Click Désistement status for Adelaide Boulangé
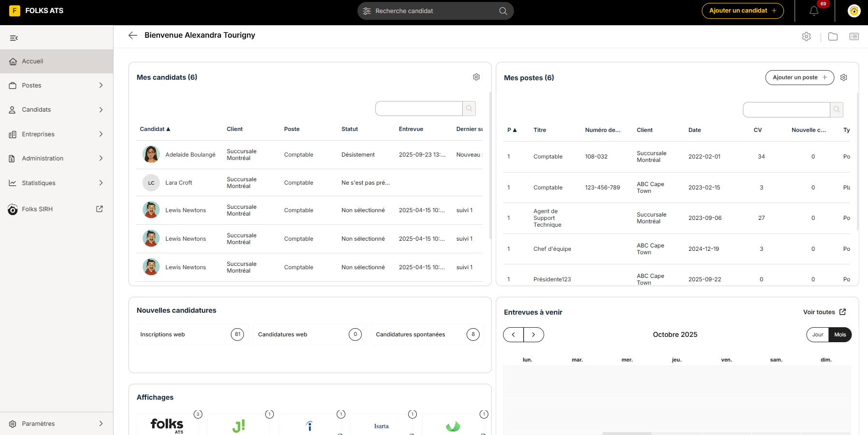The image size is (868, 435). pyautogui.click(x=358, y=155)
